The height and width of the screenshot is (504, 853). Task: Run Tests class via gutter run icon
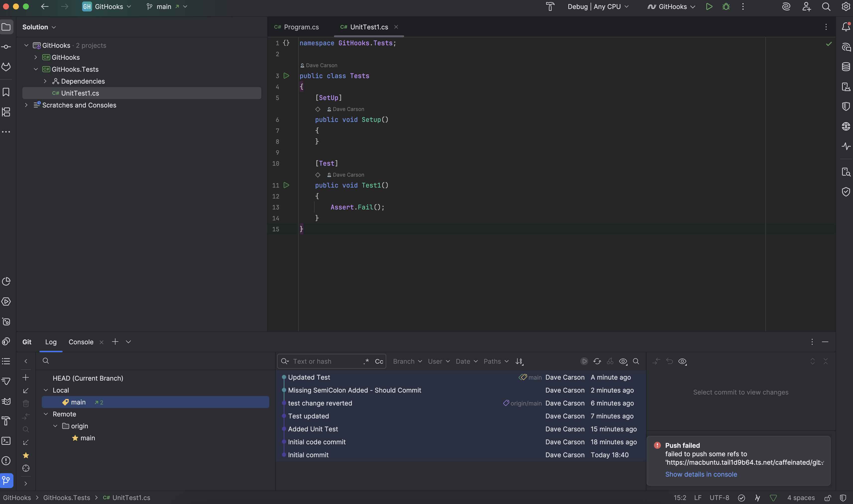pos(286,76)
